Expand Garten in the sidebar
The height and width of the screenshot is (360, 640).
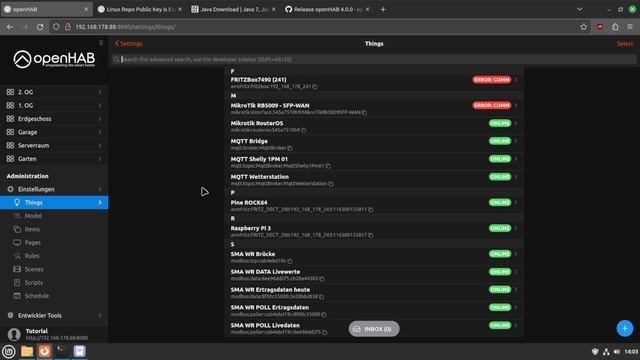pyautogui.click(x=54, y=159)
